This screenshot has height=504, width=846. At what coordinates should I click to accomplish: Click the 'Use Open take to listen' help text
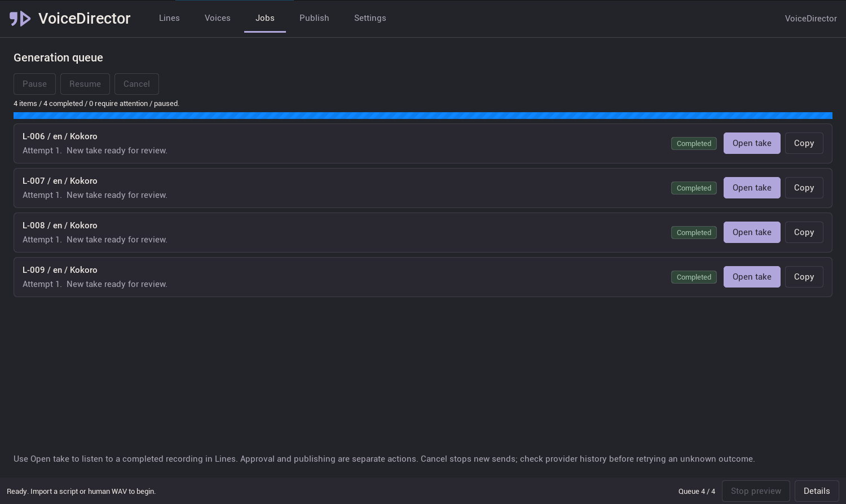point(384,459)
